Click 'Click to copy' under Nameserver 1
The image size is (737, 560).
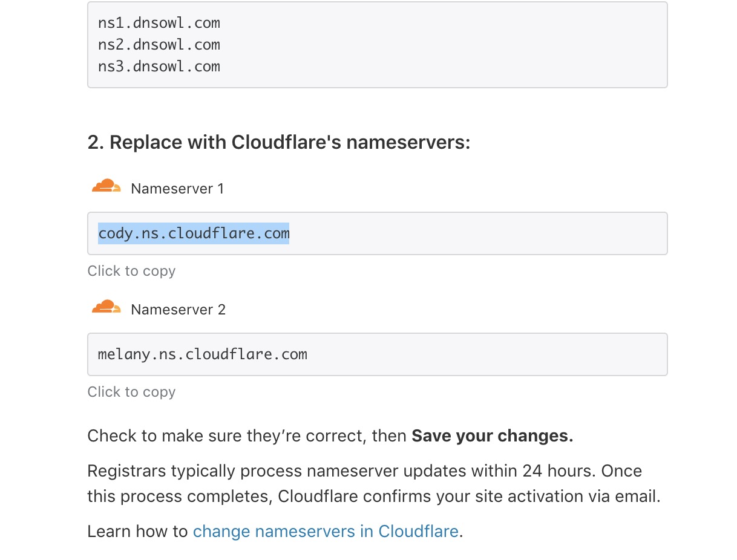click(131, 271)
